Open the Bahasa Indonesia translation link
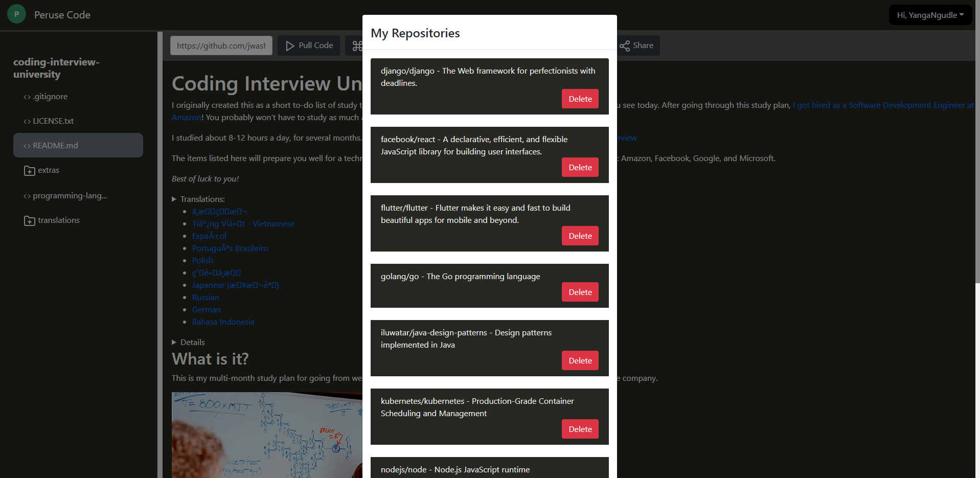The image size is (980, 478). coord(223,322)
